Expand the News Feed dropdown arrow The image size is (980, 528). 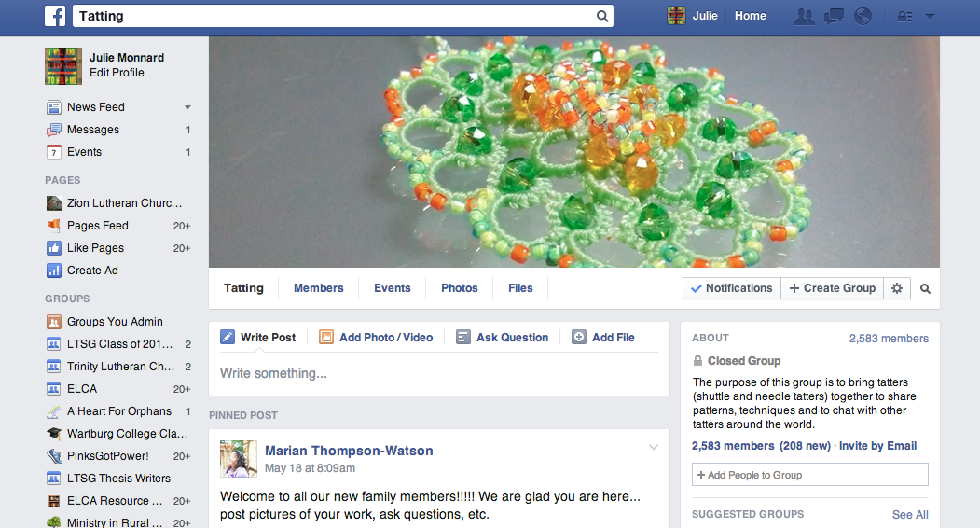pyautogui.click(x=187, y=107)
